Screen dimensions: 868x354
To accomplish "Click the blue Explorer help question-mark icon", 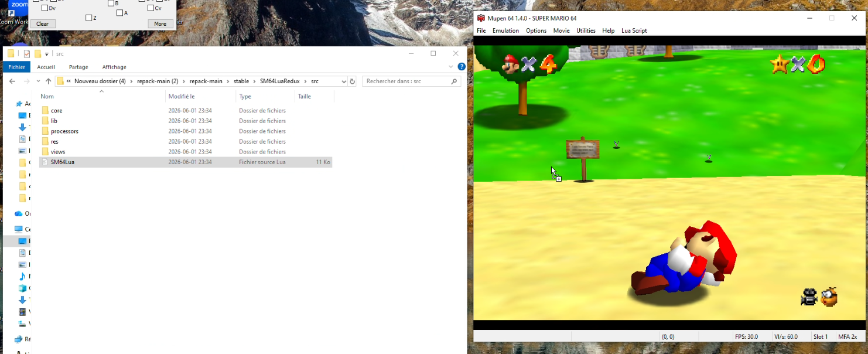I will click(x=462, y=67).
